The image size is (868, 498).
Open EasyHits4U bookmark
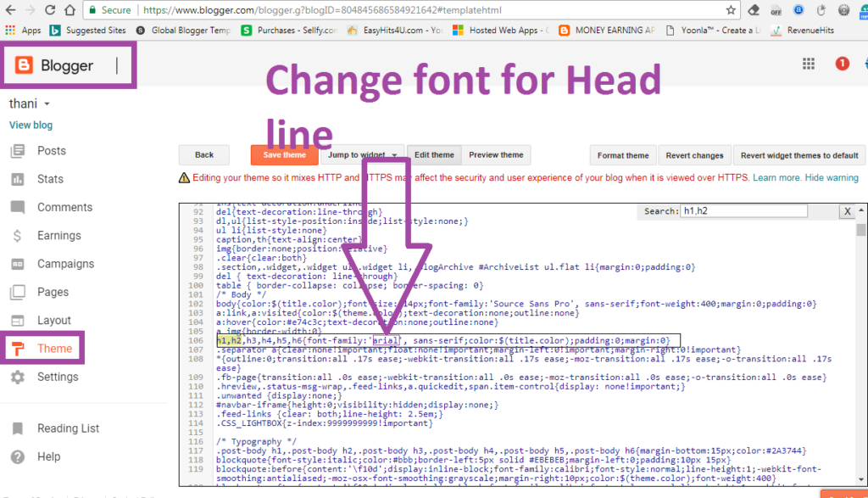pos(395,30)
